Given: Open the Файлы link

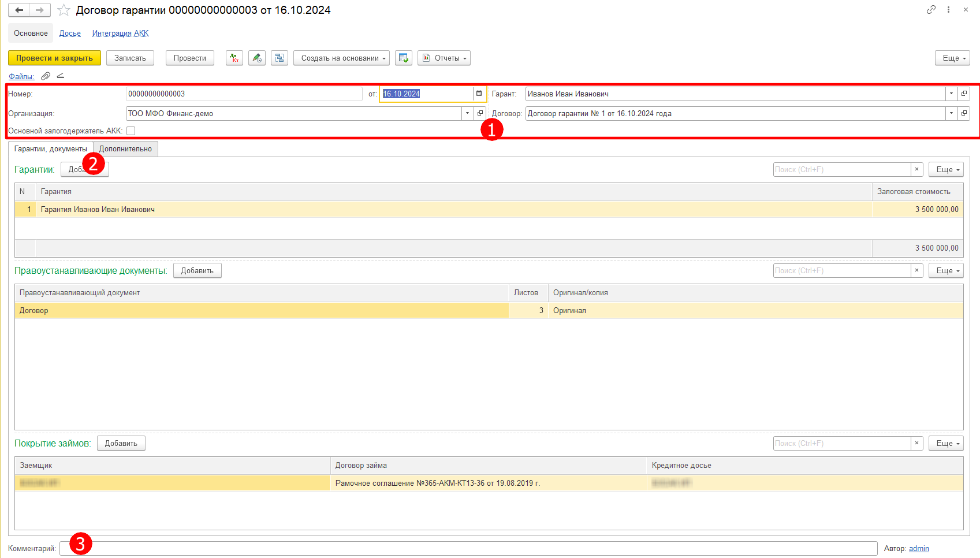Looking at the screenshot, I should click(x=21, y=76).
